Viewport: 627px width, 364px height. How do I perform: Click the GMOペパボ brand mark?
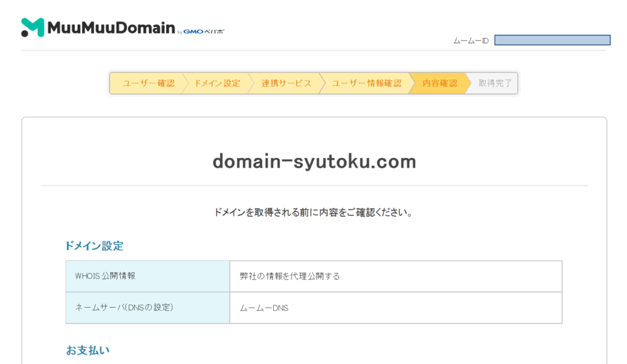(204, 31)
